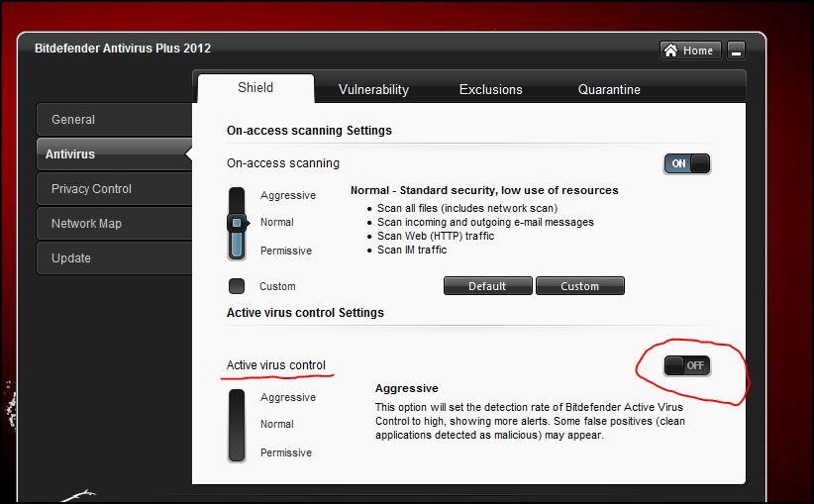Switch to the Quarantine tab

[609, 89]
